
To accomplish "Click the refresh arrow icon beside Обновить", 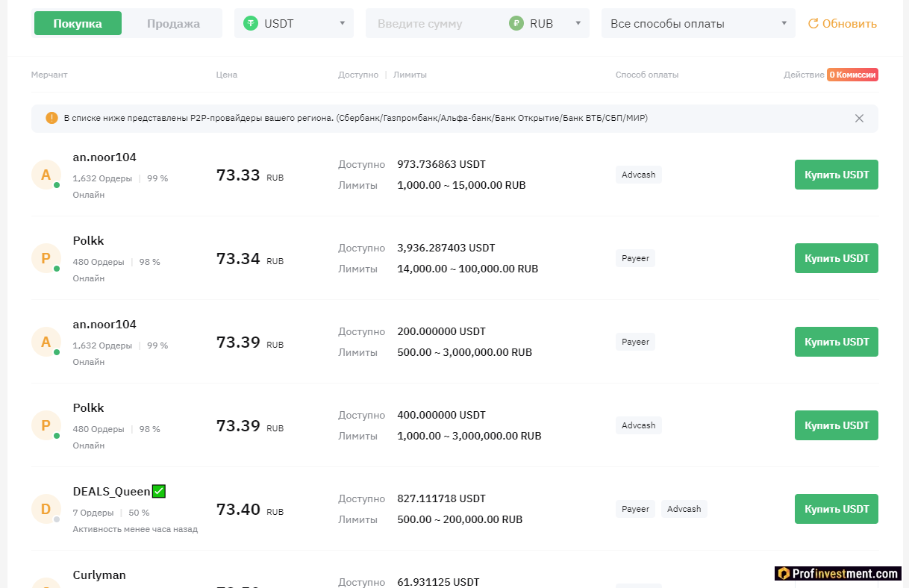I will [x=813, y=24].
